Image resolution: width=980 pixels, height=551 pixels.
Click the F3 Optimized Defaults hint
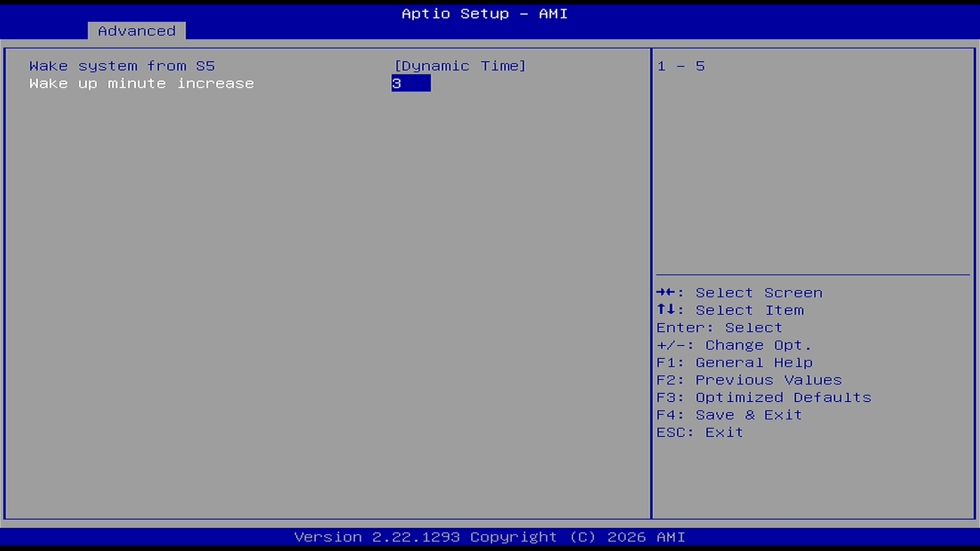coord(764,398)
